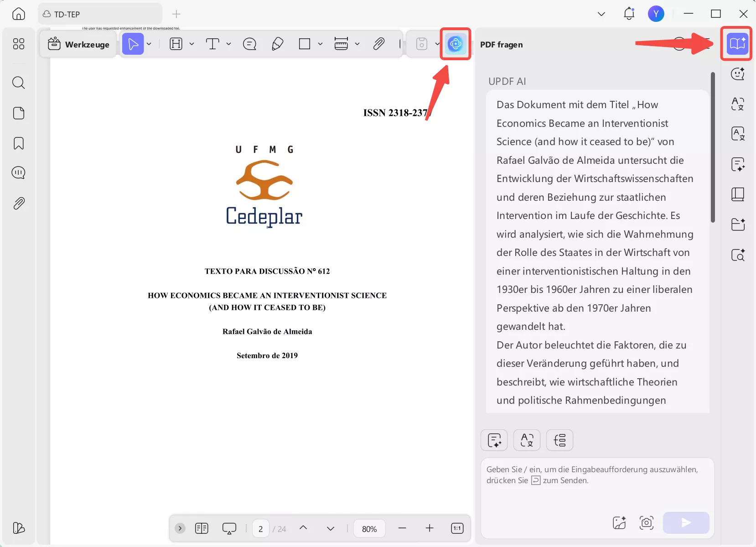Show page thumbnails in left sidebar
Screen dimensions: 756x547
[x=19, y=113]
